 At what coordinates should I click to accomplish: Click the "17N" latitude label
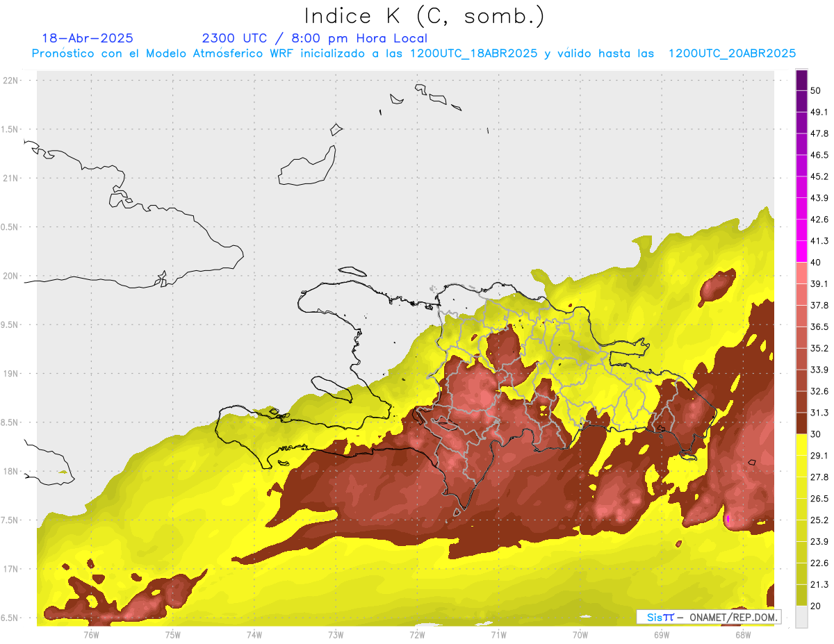[x=11, y=569]
